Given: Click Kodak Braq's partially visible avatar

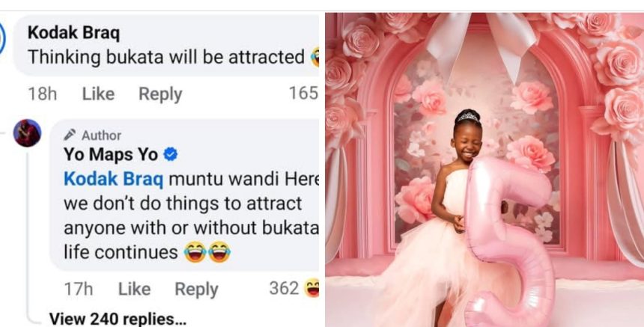Looking at the screenshot, I should (x=2, y=38).
